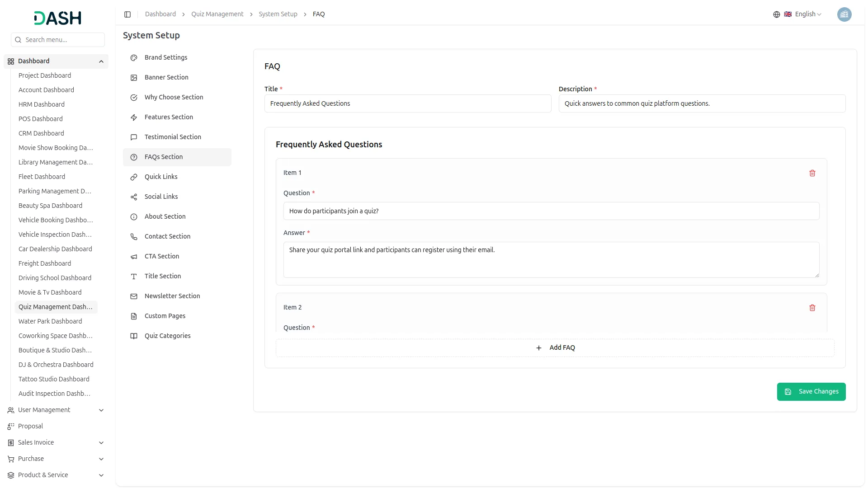Click the Add FAQ button

555,348
